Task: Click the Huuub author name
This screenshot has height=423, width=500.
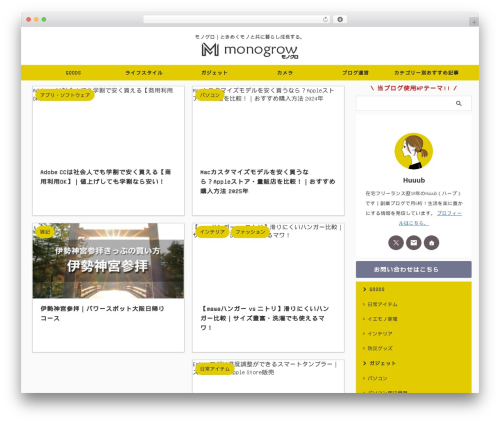Action: point(414,180)
